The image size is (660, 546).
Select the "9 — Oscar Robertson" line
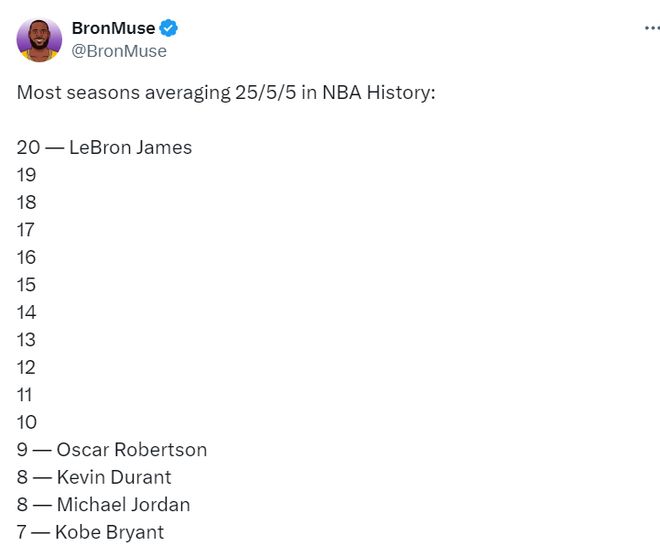click(x=111, y=450)
